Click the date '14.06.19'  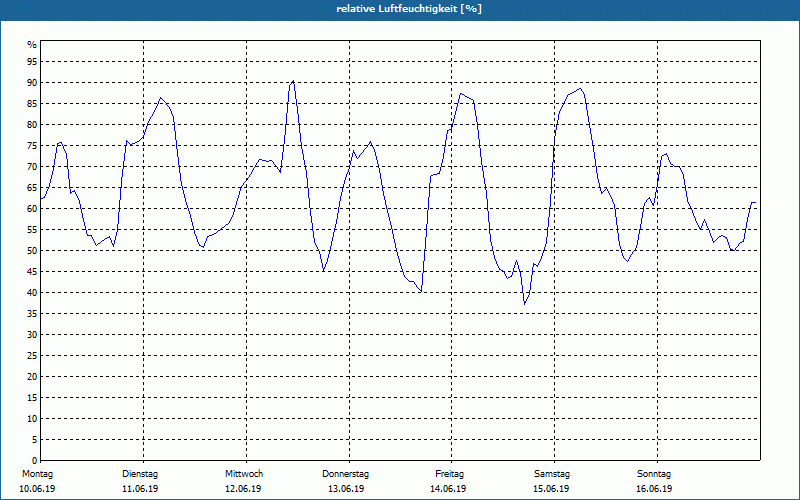pos(448,489)
